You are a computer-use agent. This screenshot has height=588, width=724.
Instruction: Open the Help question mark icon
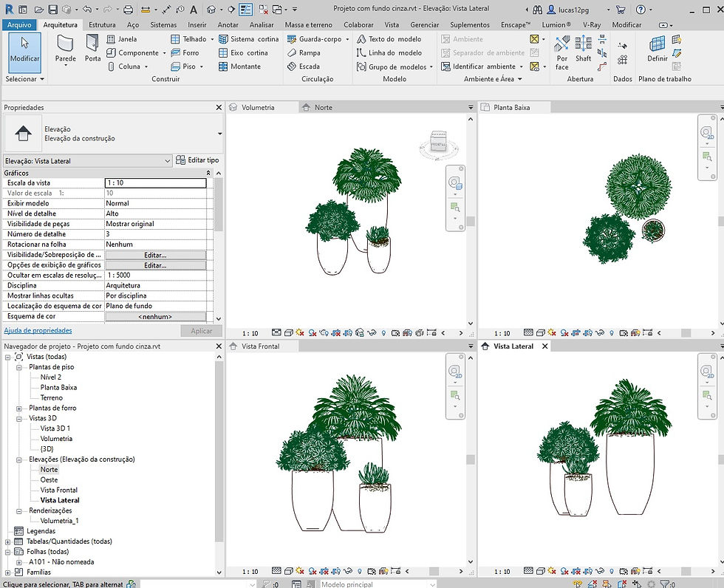[641, 9]
